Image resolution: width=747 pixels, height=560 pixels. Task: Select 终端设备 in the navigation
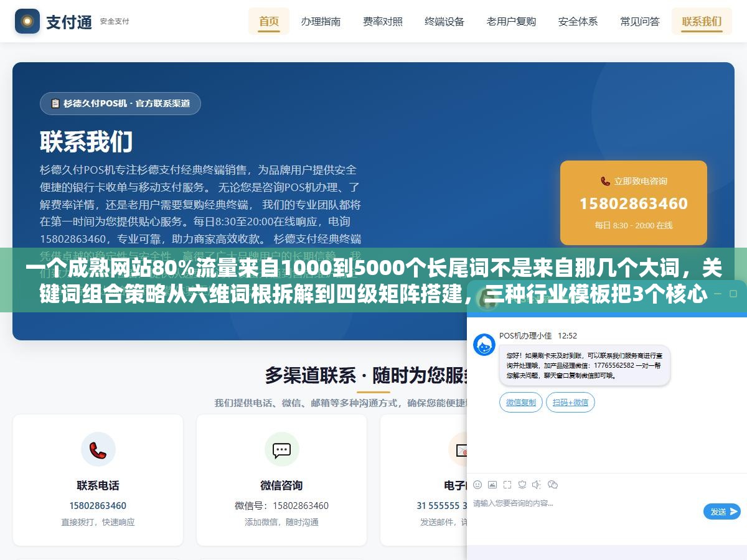pyautogui.click(x=444, y=21)
